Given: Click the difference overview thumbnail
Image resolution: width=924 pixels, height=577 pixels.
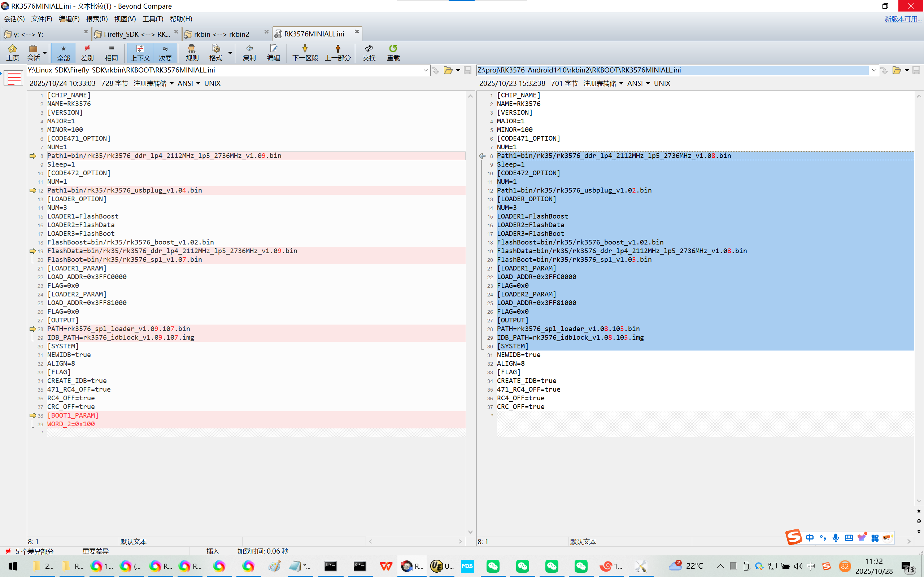Looking at the screenshot, I should [x=14, y=78].
